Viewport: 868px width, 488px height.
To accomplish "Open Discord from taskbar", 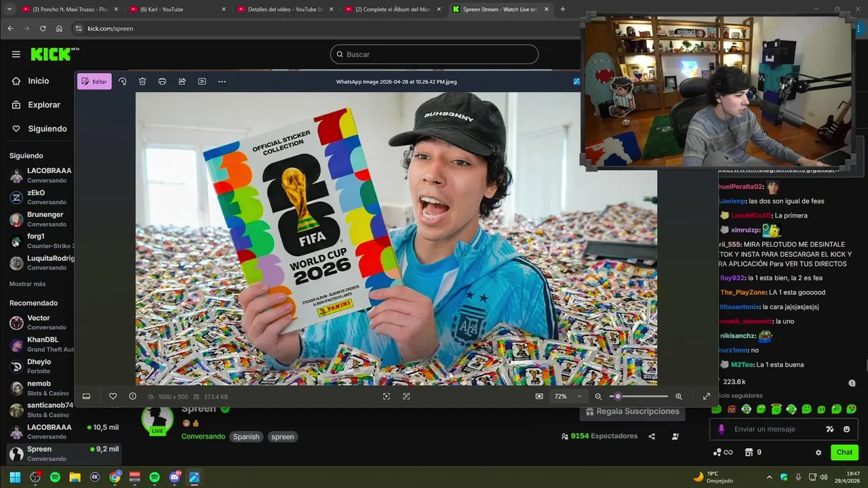I will (x=174, y=477).
